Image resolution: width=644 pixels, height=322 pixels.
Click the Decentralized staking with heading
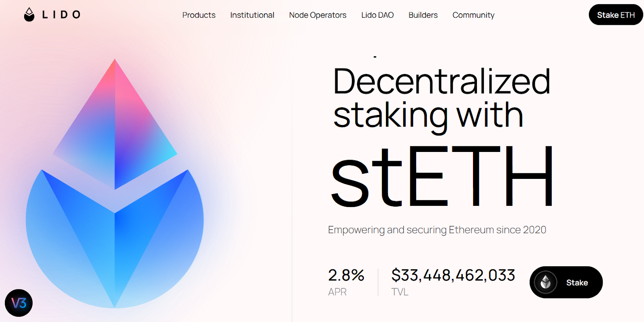click(x=442, y=98)
